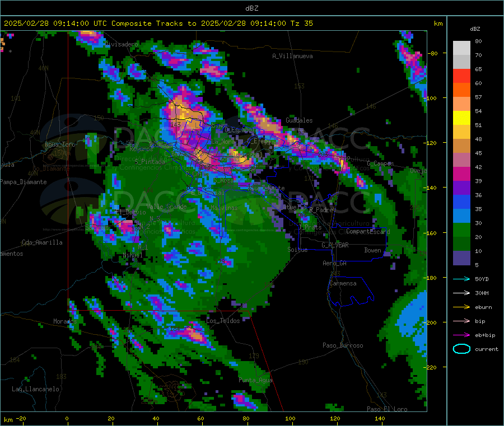Click the cyan current ellipse icon
The image size is (504, 426).
tap(461, 349)
